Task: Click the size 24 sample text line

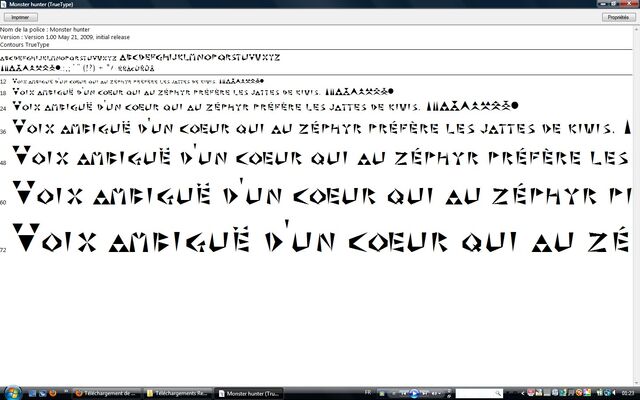Action: click(x=265, y=107)
